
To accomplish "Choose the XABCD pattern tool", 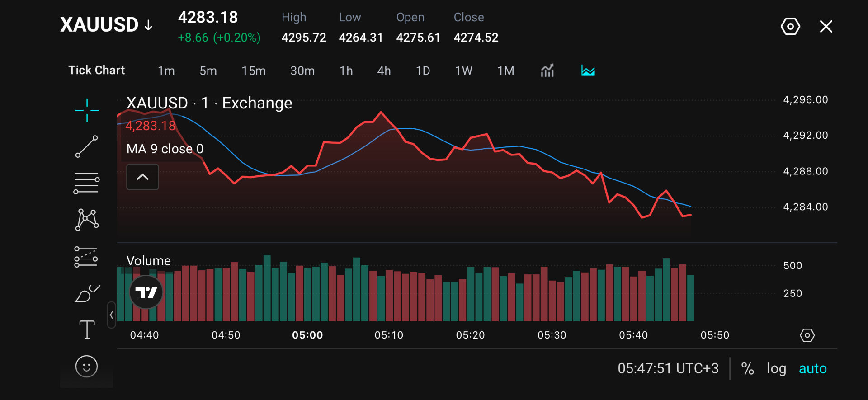I will coord(87,220).
